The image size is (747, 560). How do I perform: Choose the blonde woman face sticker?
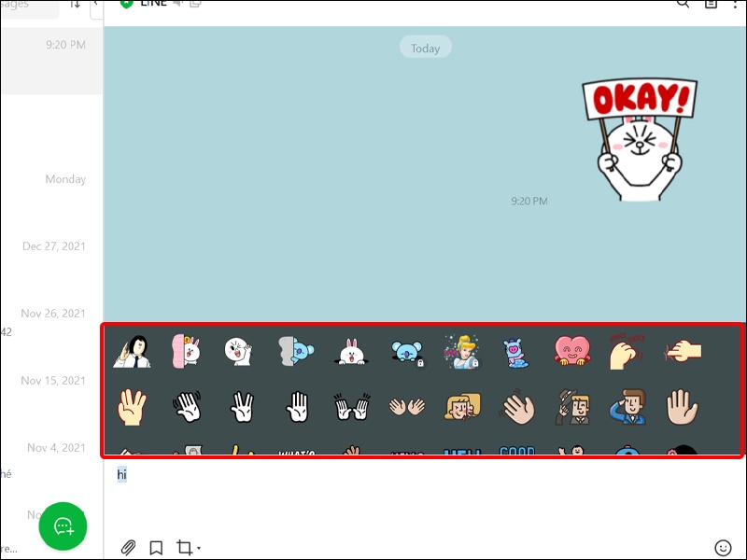(x=462, y=407)
